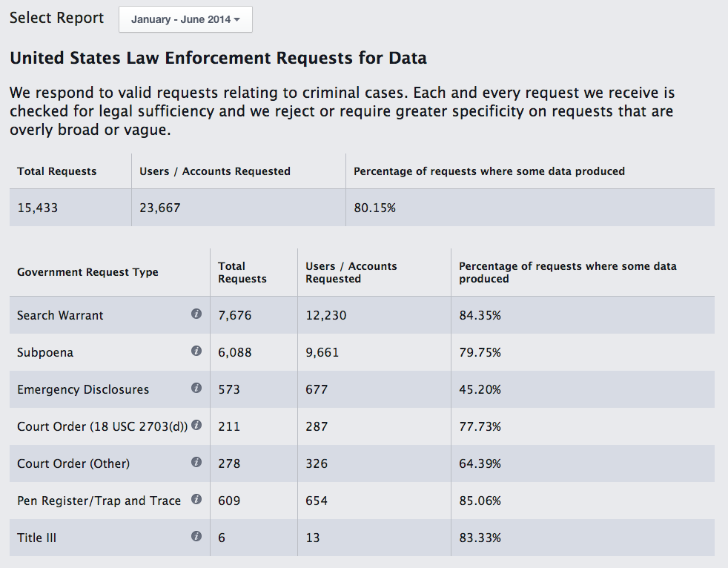
Task: Open the January - June 2014 report dropdown
Action: [x=185, y=20]
